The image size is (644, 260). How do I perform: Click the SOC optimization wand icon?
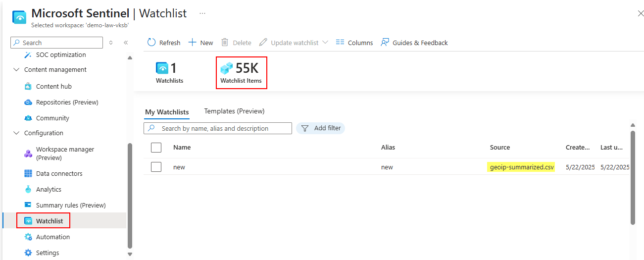(x=28, y=54)
